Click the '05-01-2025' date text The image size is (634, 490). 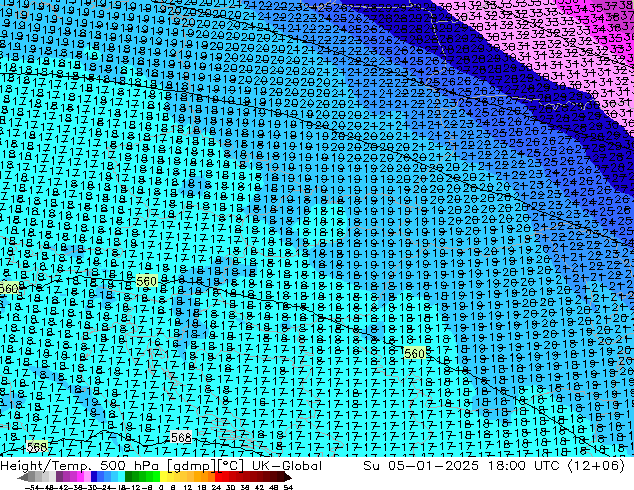[433, 466]
